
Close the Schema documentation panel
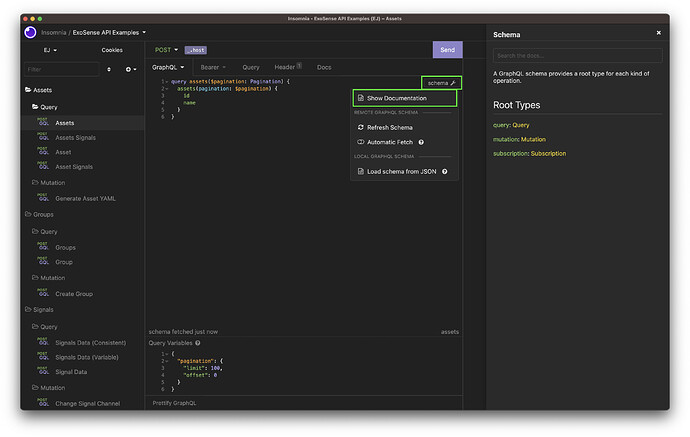pos(659,33)
